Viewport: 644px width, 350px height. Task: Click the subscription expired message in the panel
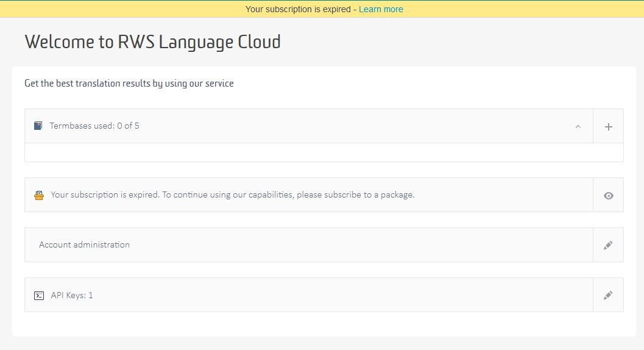point(233,195)
